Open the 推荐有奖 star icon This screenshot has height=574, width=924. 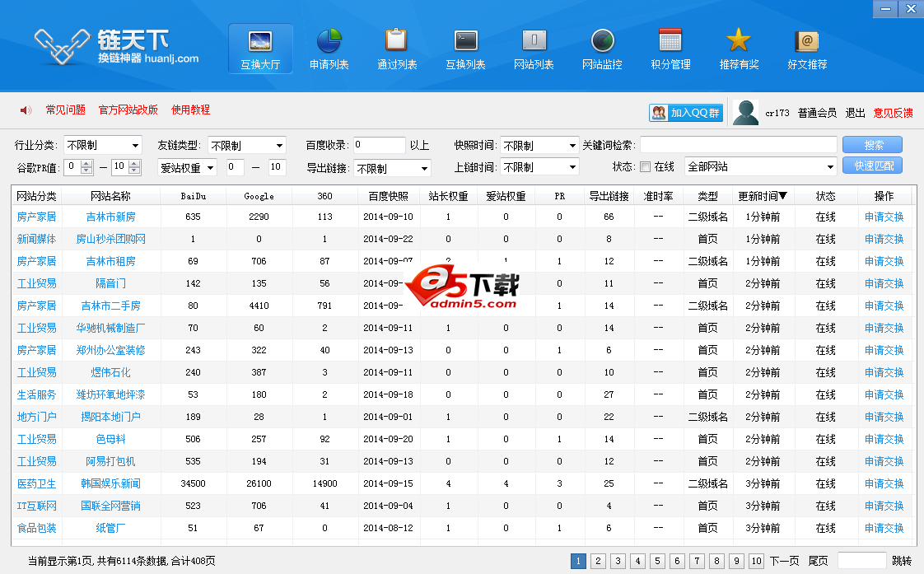(x=739, y=40)
